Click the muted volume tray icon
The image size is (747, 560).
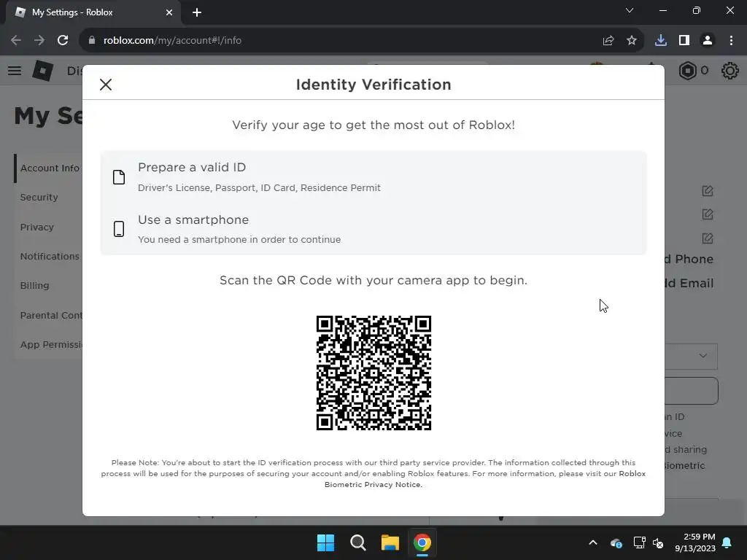tap(658, 542)
